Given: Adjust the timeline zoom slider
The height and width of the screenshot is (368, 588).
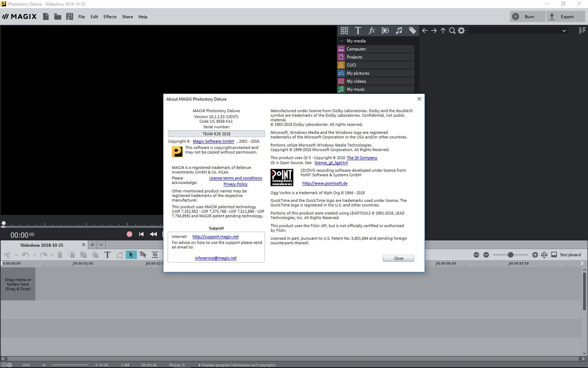Looking at the screenshot, I should (x=510, y=254).
